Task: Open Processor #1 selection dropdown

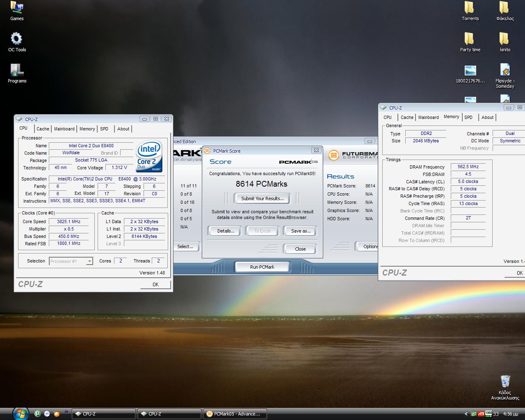Action: 71,261
